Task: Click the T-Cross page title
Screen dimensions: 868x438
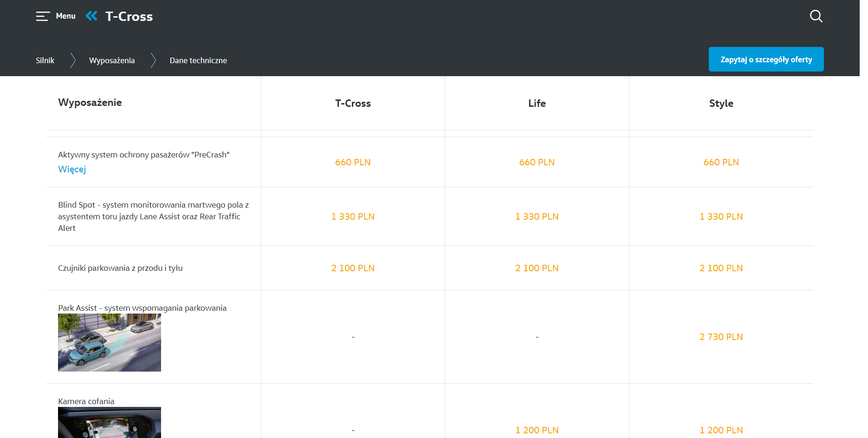Action: [129, 17]
